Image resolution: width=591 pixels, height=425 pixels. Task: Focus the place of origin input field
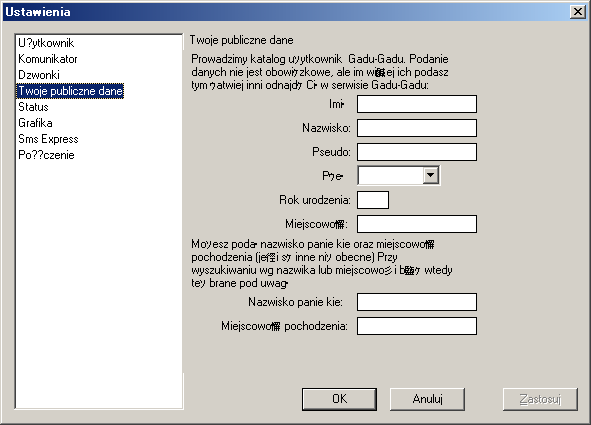click(417, 326)
